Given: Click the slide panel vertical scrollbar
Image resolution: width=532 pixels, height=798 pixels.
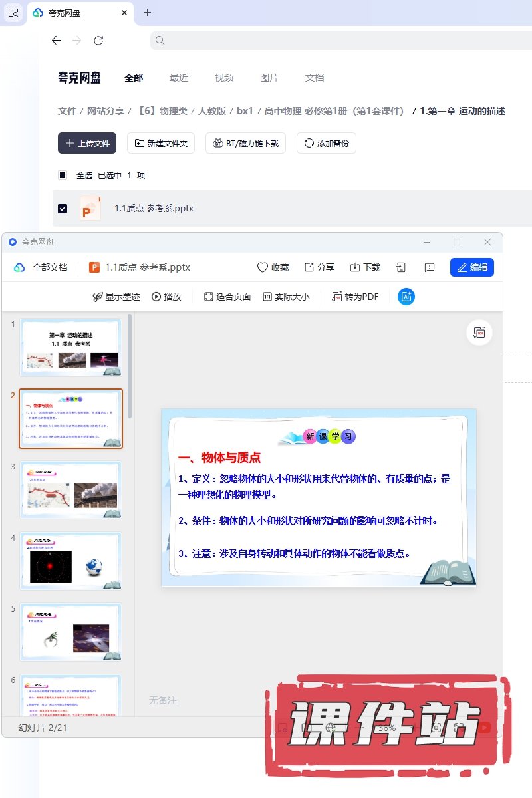Looking at the screenshot, I should click(x=130, y=366).
